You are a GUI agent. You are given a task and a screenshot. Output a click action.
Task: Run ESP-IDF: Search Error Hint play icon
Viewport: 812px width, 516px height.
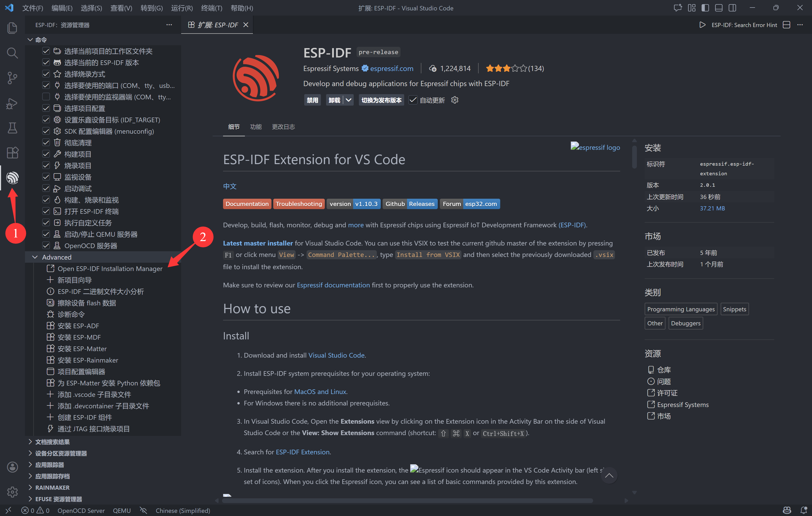pyautogui.click(x=702, y=25)
